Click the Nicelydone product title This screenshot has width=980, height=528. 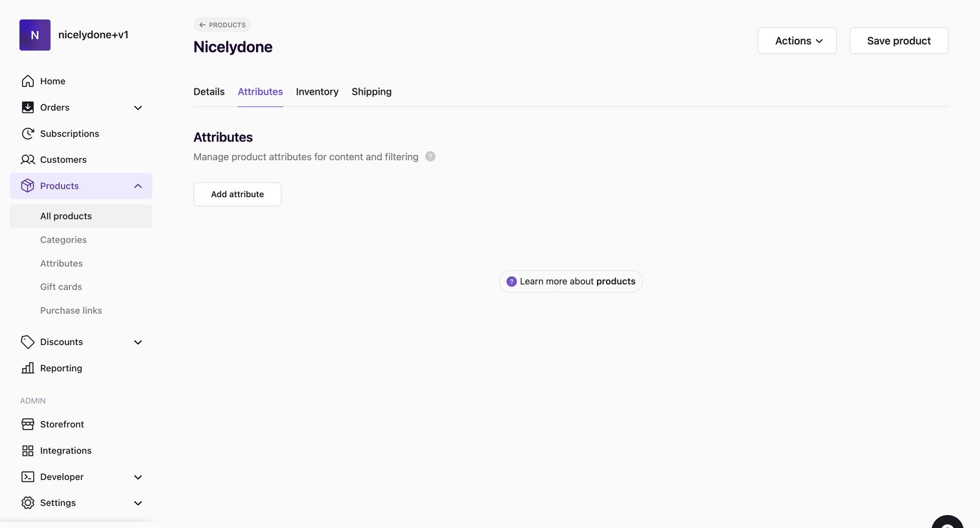click(233, 47)
